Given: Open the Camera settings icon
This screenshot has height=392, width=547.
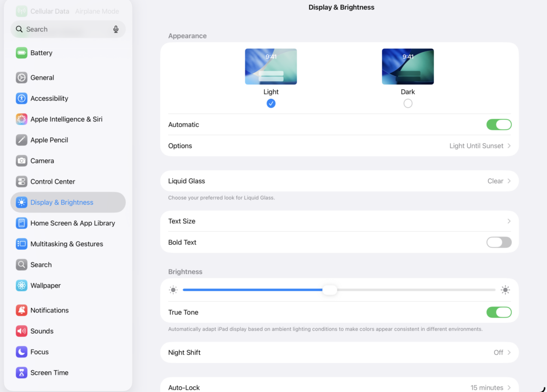Looking at the screenshot, I should pyautogui.click(x=21, y=161).
